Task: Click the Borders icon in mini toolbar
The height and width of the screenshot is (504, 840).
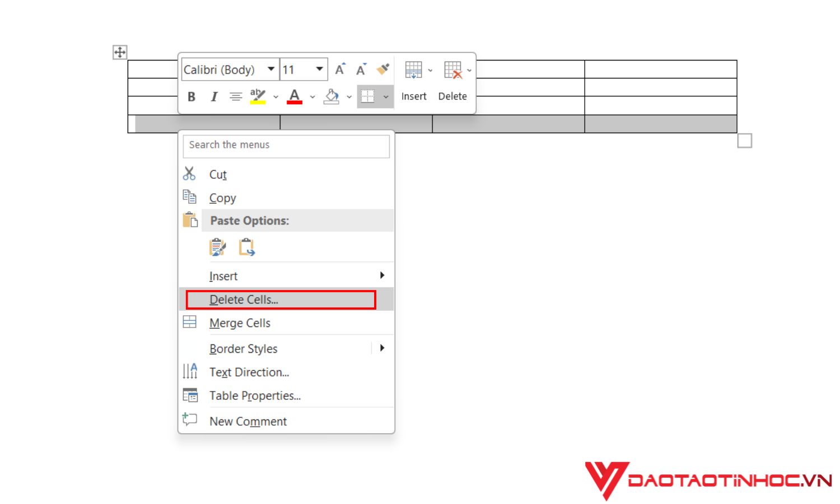Action: [x=368, y=96]
